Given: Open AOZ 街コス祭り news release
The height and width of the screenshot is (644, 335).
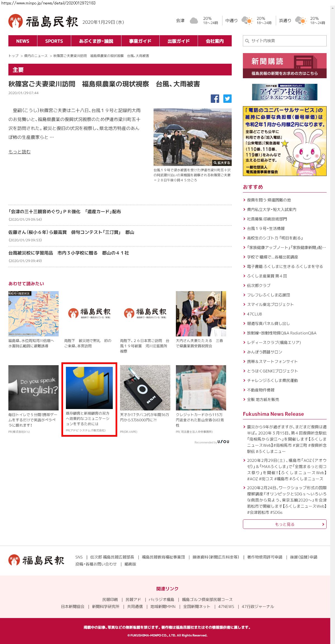Looking at the screenshot, I should coord(287,469).
